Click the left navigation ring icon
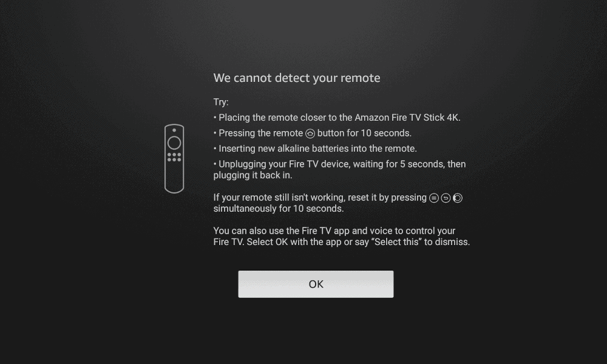 tap(458, 198)
